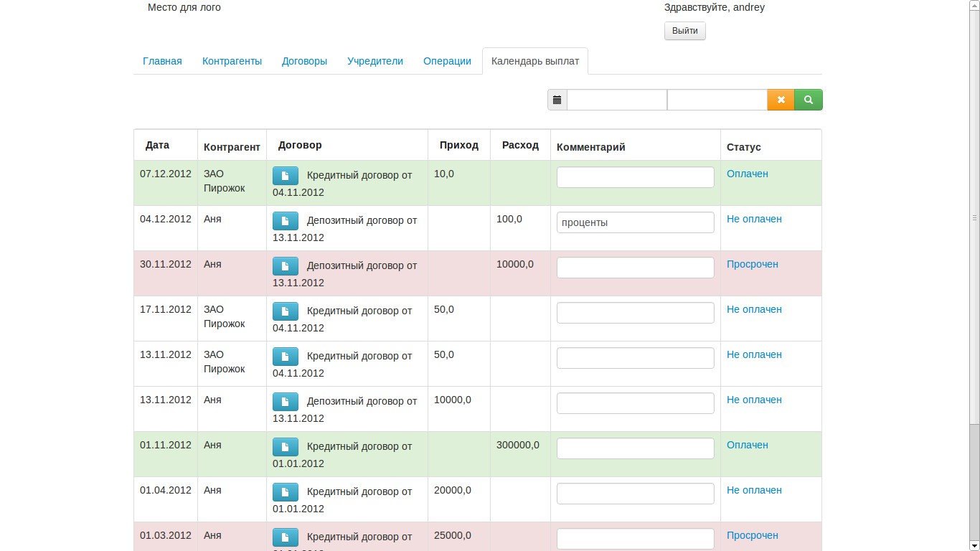The image size is (980, 551).
Task: Clear filter with orange X button
Action: (x=781, y=100)
